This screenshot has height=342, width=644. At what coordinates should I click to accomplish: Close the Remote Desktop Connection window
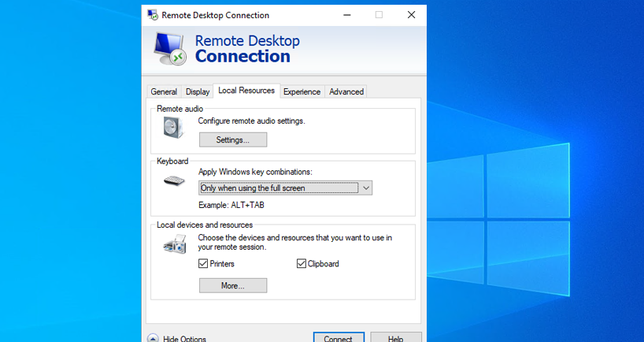click(x=411, y=15)
